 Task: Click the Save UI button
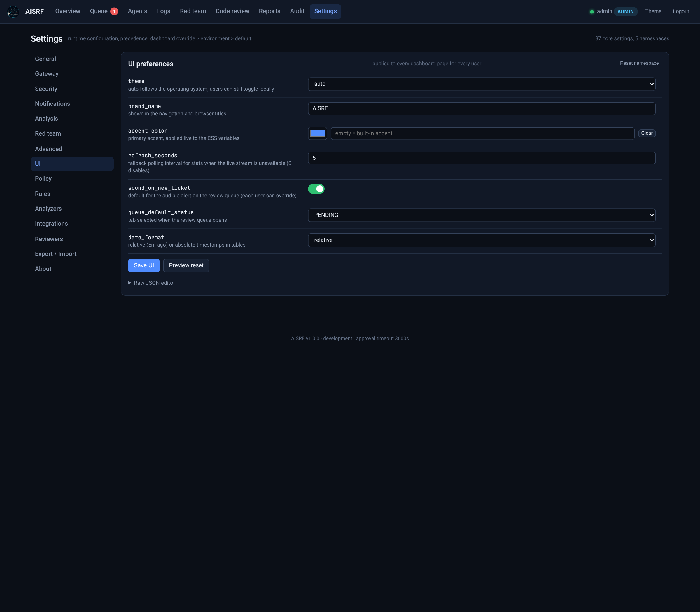pyautogui.click(x=144, y=265)
